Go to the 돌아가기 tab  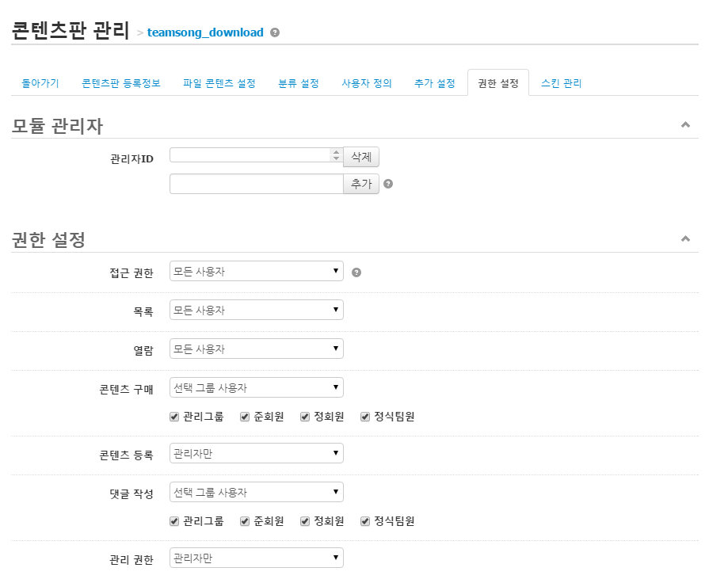click(x=40, y=83)
